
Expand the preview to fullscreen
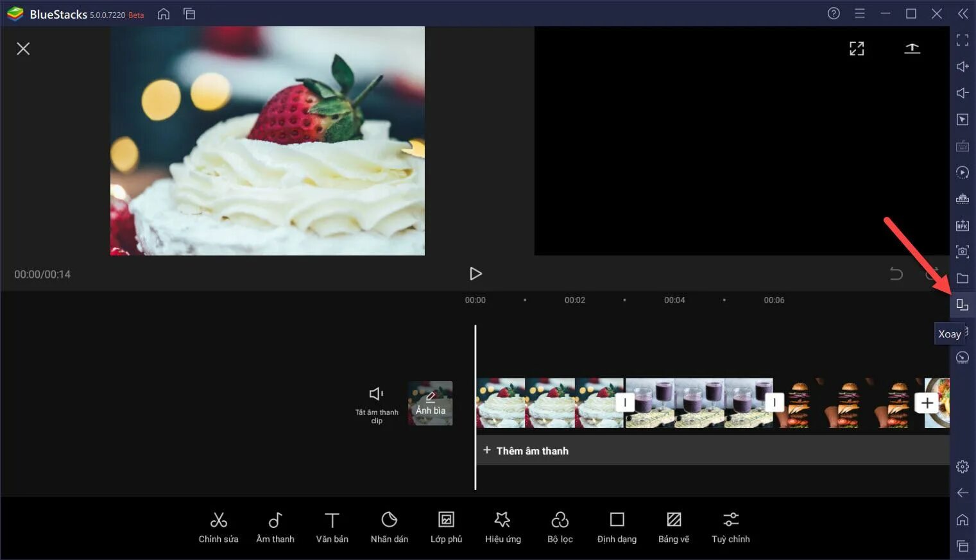(857, 49)
